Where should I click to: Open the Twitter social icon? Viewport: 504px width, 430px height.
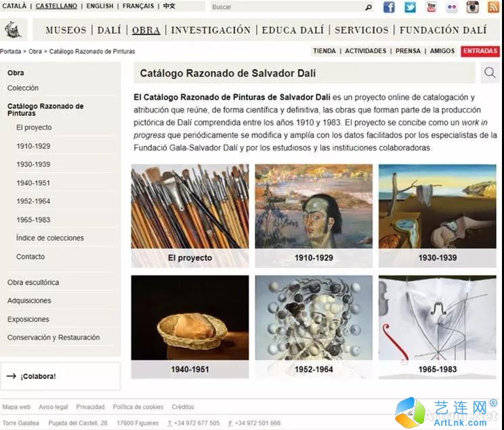[410, 7]
